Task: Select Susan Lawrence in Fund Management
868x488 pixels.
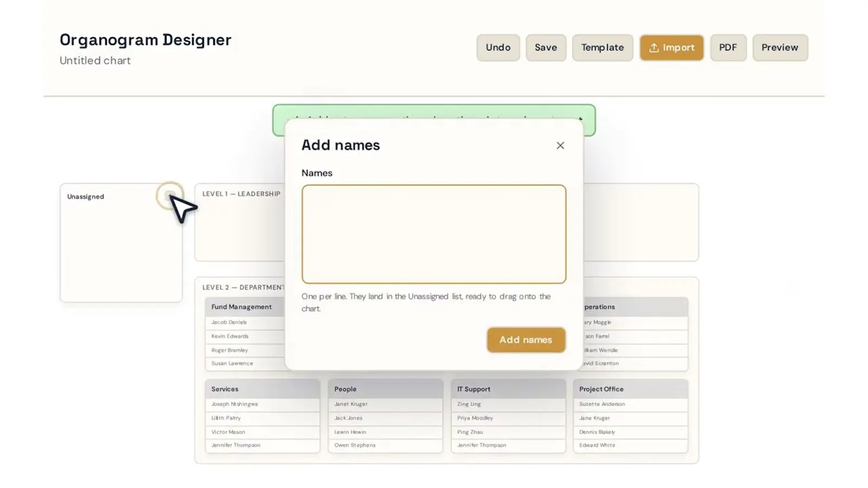Action: [245, 364]
